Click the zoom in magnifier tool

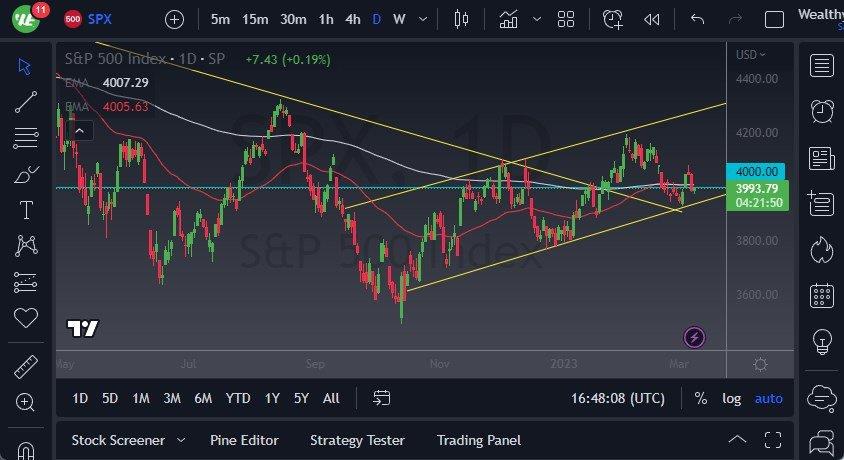(27, 402)
